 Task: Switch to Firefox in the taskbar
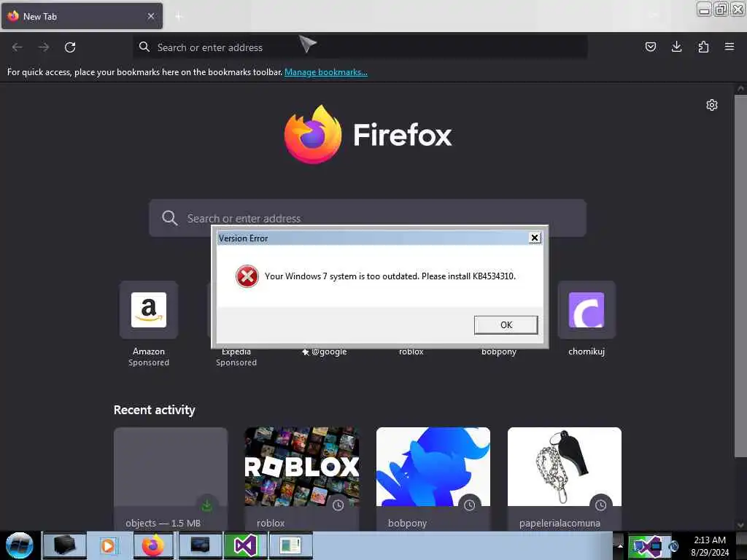pyautogui.click(x=153, y=545)
